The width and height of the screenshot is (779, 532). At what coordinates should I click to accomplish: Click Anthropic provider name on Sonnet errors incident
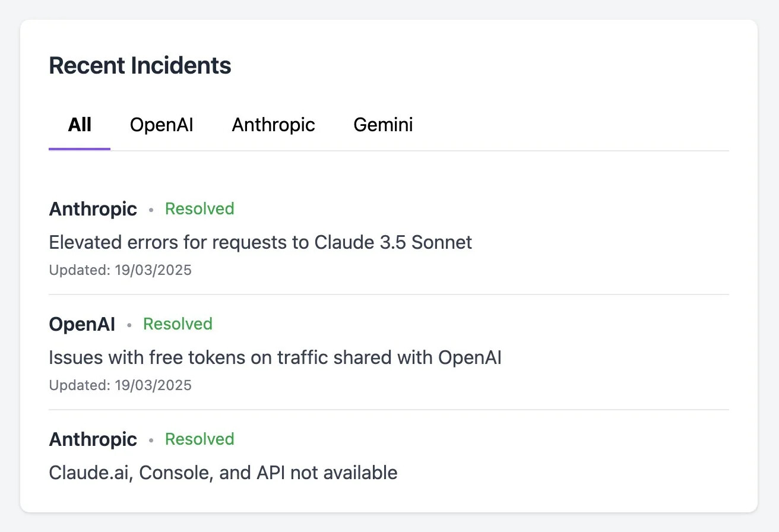(93, 209)
